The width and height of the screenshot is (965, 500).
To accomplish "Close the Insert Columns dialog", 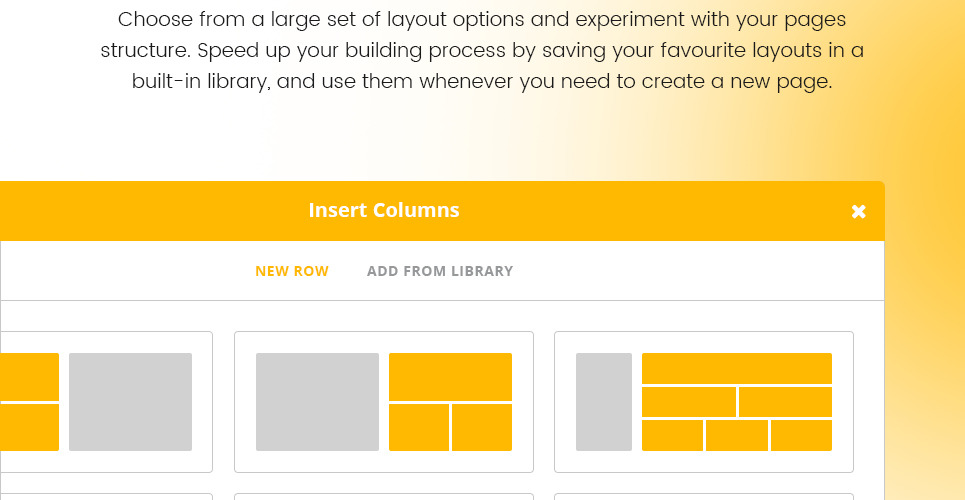I will pyautogui.click(x=858, y=211).
